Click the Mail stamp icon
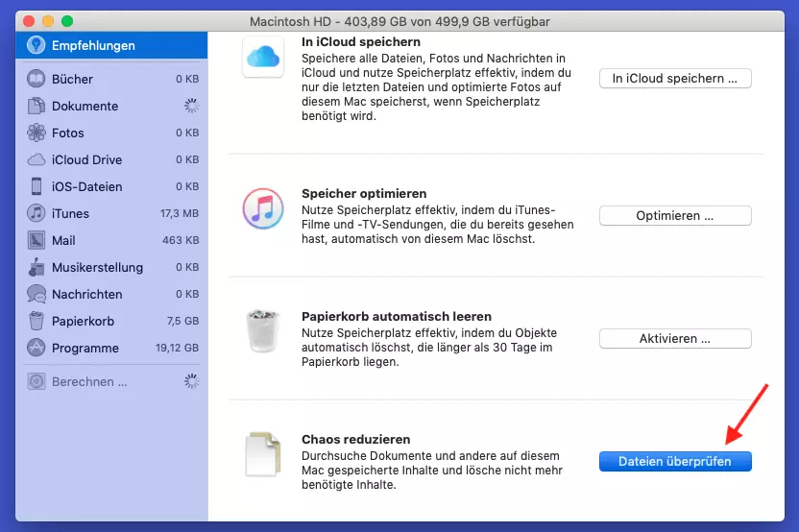The width and height of the screenshot is (799, 532). coord(36,240)
